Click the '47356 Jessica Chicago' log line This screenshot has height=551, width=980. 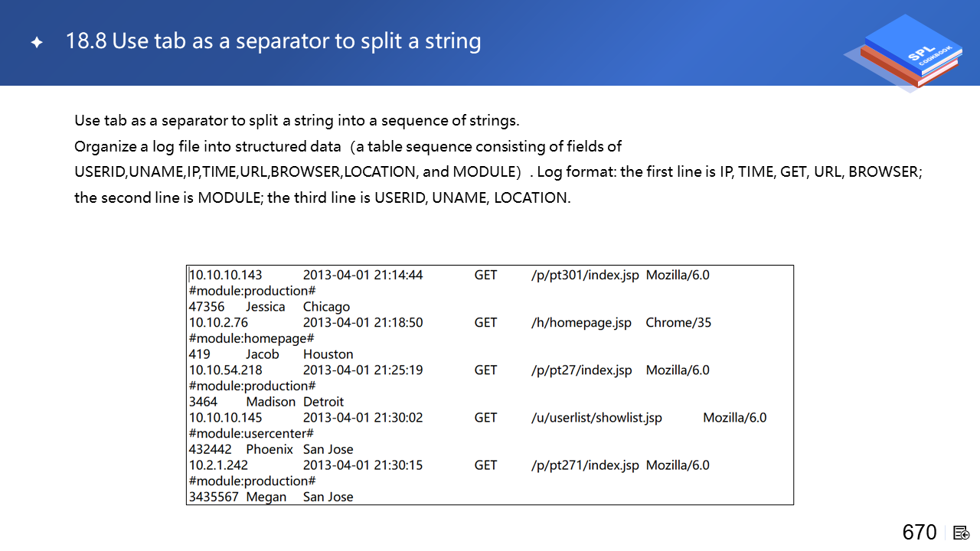coord(269,307)
